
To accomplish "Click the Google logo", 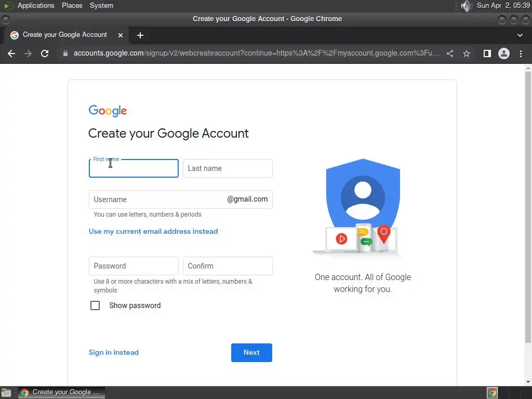I will [x=108, y=111].
